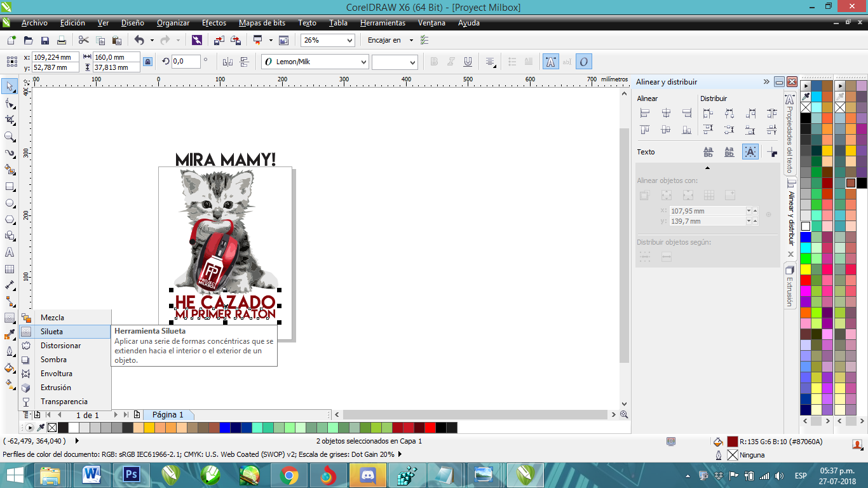Open Google Chrome from the taskbar
This screenshot has width=868, height=488.
[289, 475]
